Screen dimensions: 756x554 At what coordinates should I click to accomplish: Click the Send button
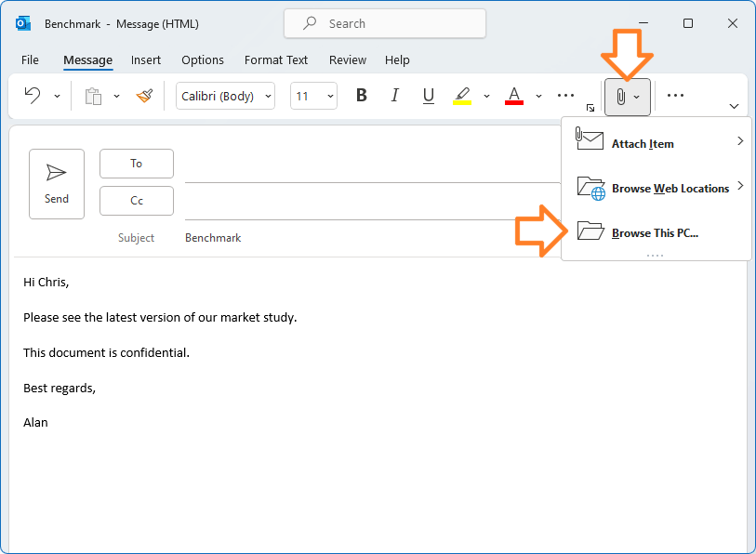coord(56,183)
